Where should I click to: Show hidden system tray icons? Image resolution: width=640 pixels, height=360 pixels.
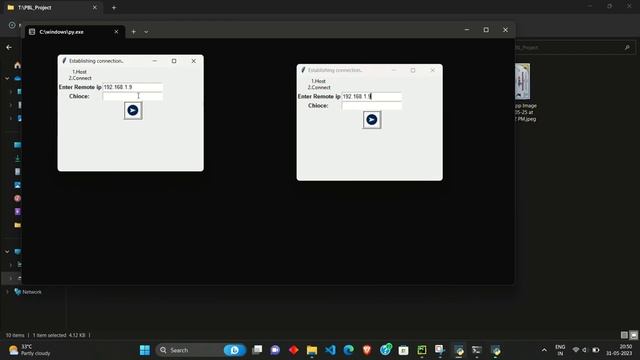point(544,350)
